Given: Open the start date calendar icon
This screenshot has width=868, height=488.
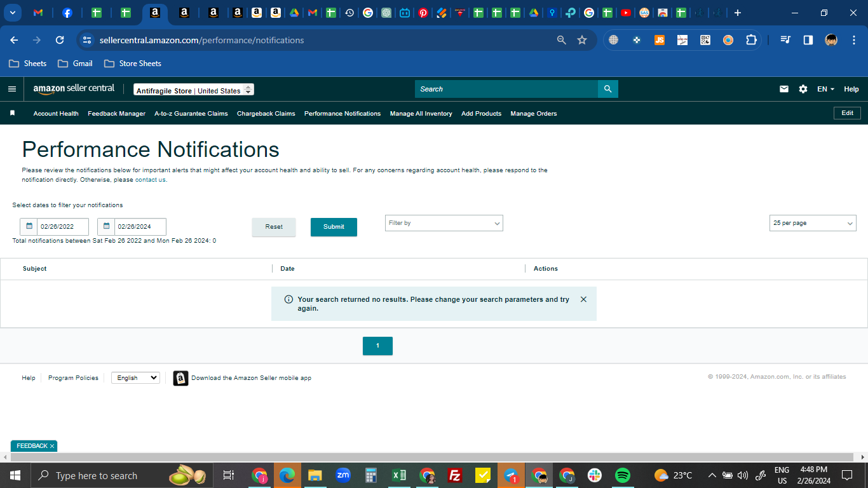Looking at the screenshot, I should (x=29, y=226).
